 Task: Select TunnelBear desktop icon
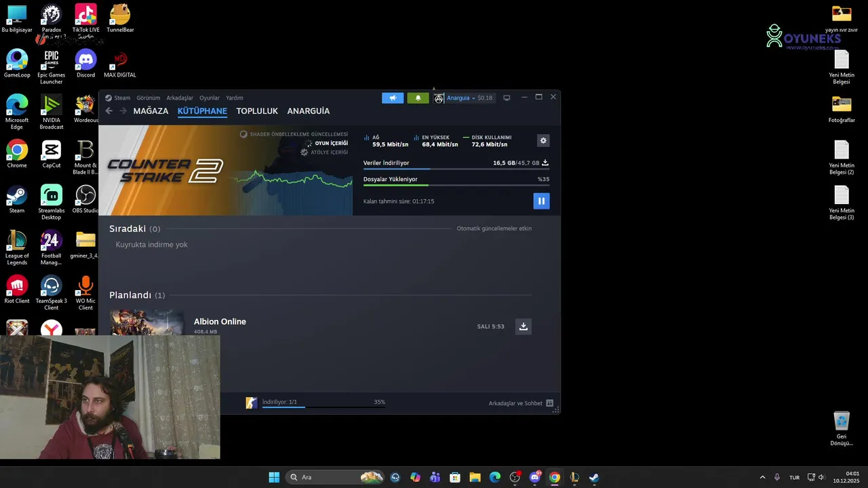[120, 19]
